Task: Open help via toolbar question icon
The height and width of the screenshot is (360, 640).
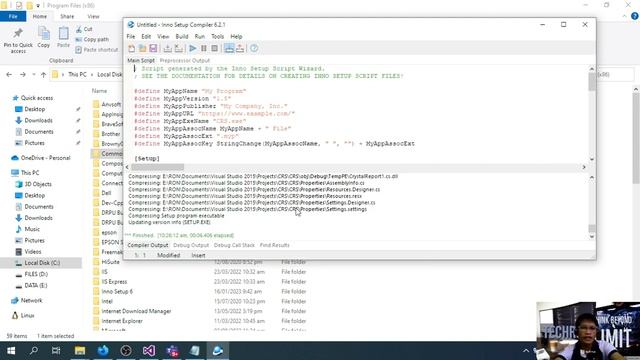Action: point(254,49)
